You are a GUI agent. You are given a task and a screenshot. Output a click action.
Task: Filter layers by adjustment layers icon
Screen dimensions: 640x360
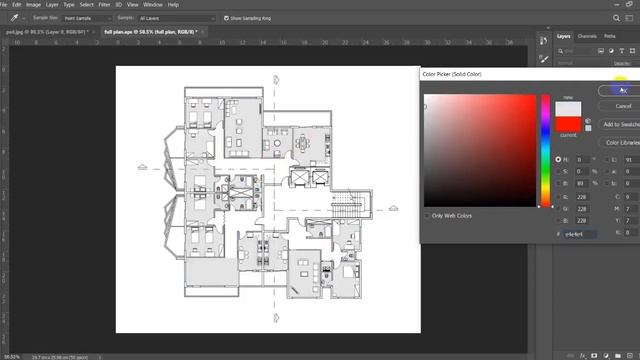tap(611, 51)
